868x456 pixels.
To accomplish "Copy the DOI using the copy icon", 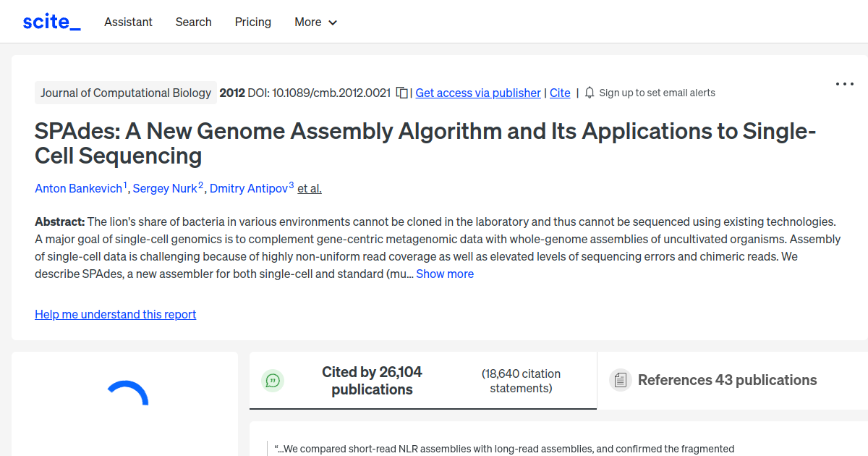I will coord(402,93).
